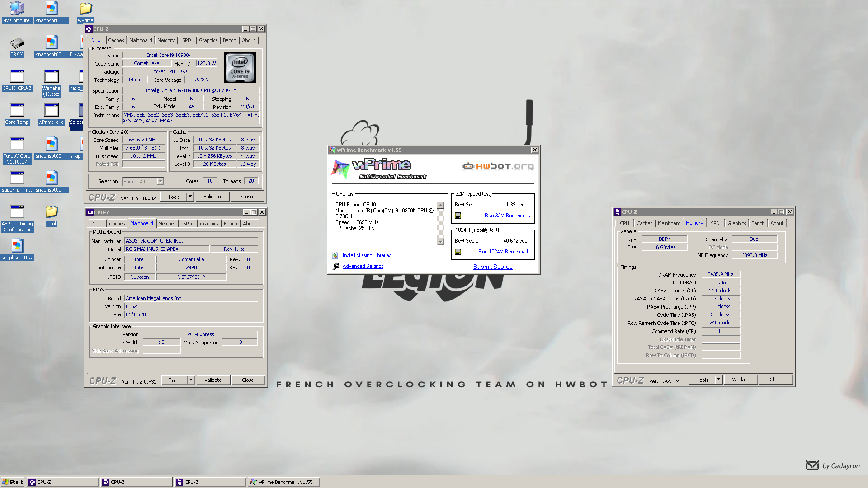The image size is (868, 488).
Task: Click Close button in Memory CPU-Z window
Action: pos(775,380)
